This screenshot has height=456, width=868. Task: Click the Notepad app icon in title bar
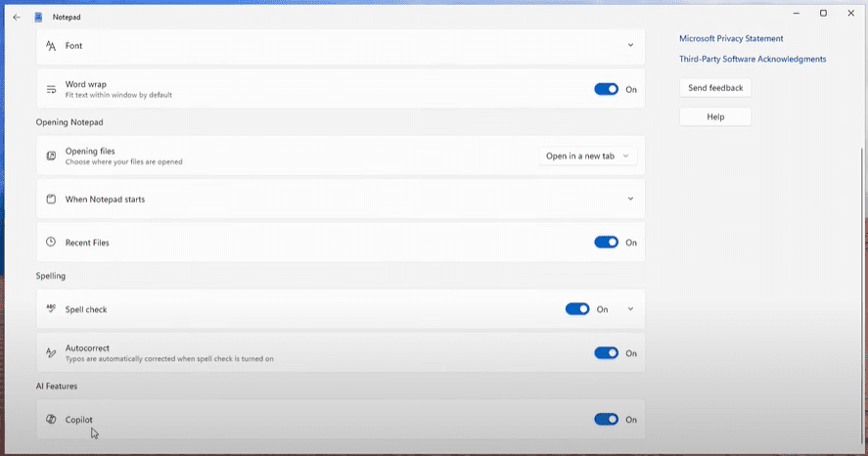[38, 18]
